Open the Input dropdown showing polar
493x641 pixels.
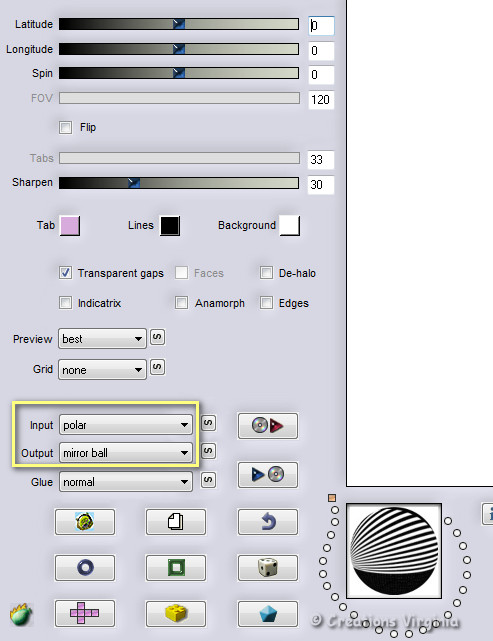tap(126, 425)
